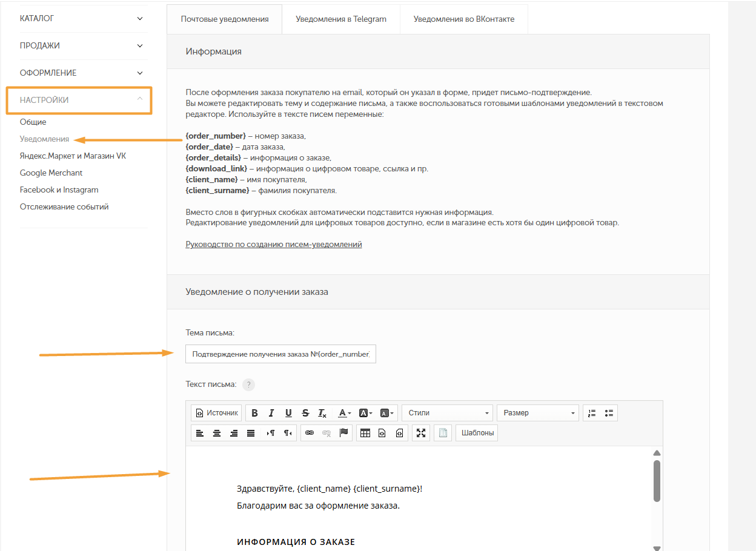
Task: Collapse the НАСТРОЙКИ section
Action: click(x=81, y=100)
